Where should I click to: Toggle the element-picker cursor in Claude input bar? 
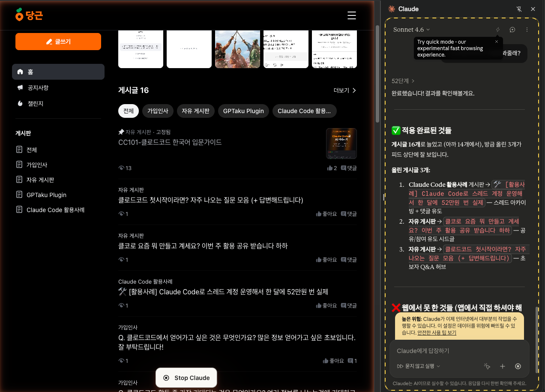(487, 366)
